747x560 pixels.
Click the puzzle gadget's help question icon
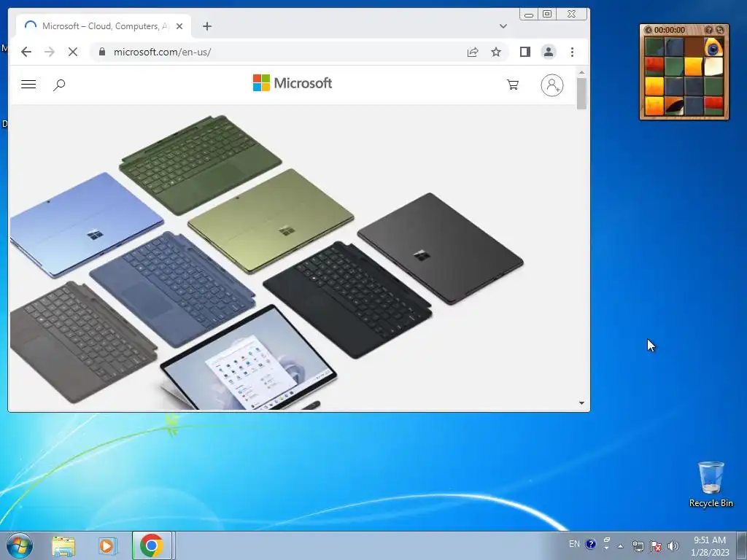point(709,30)
